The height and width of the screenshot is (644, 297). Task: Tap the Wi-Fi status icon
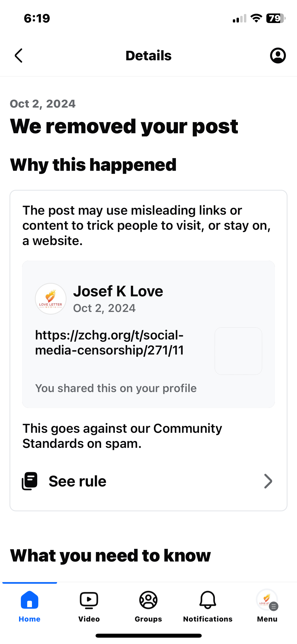click(x=256, y=18)
